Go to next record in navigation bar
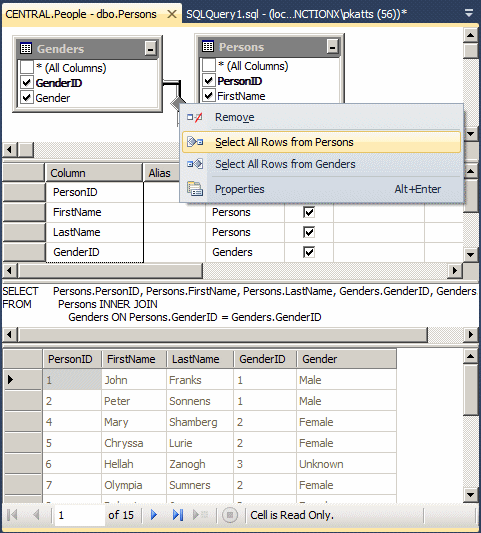Viewport: 481px width, 533px height. coord(154,515)
